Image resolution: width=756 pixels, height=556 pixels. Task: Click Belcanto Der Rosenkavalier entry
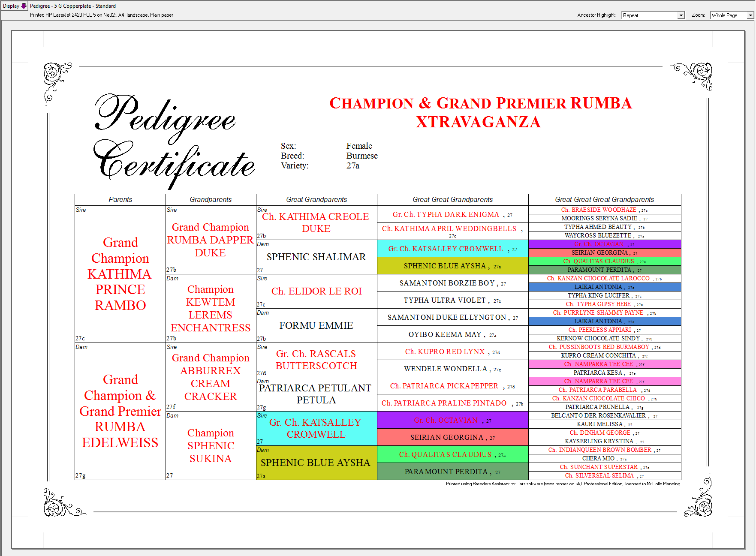coord(605,416)
